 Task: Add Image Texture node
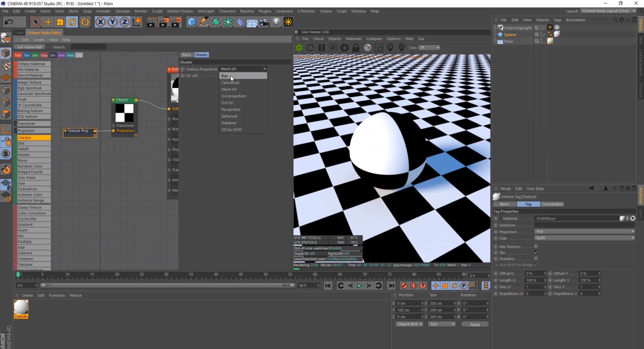tap(33, 82)
